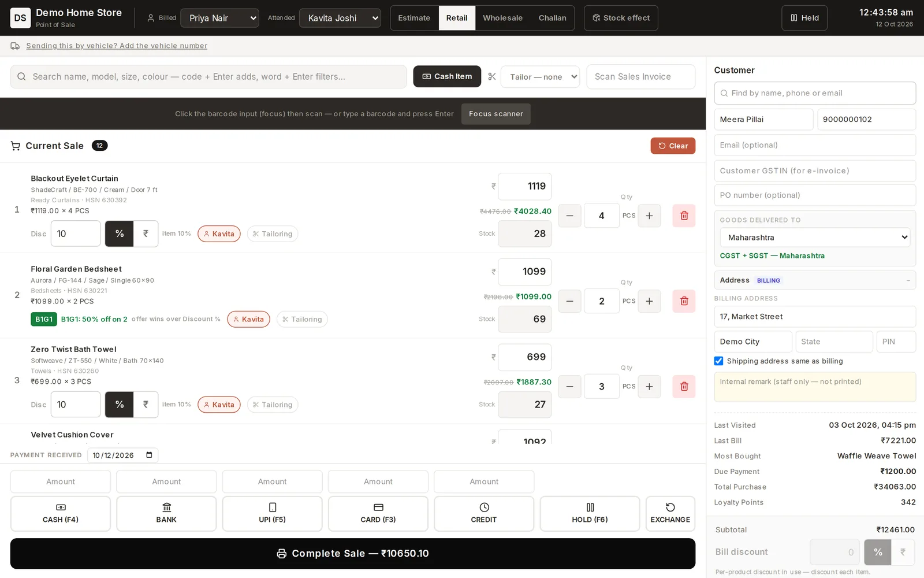Viewport: 924px width, 578px height.
Task: Increase quantity of Zero Twist Bath Towel
Action: (x=649, y=387)
